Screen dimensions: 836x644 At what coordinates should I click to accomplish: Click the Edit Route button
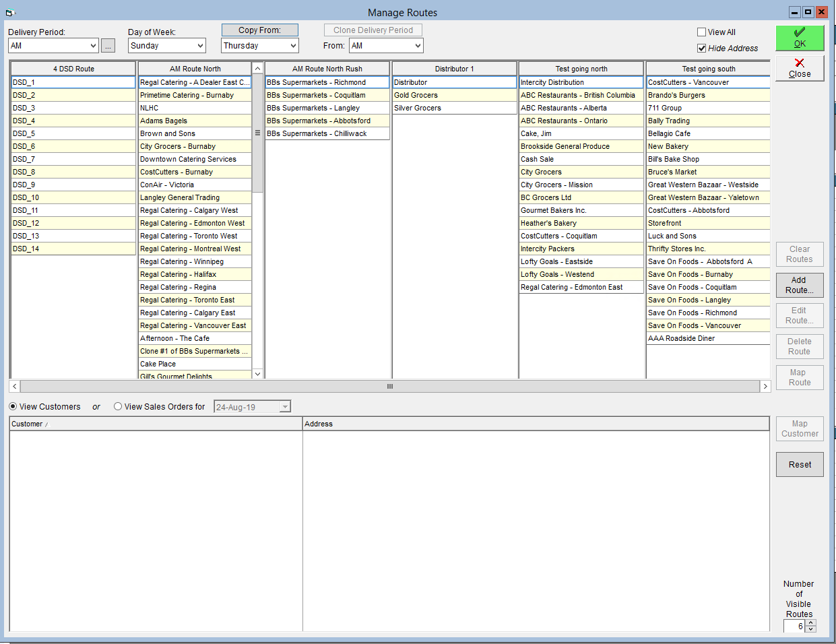800,315
